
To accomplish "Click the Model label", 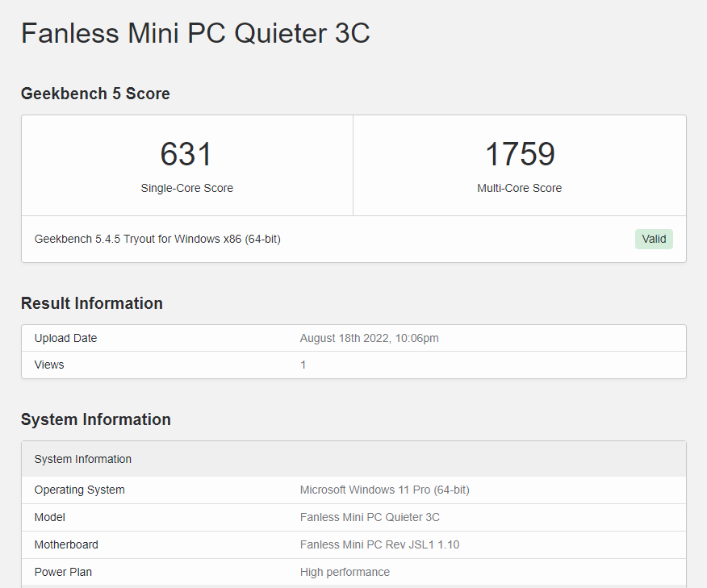I will (49, 517).
